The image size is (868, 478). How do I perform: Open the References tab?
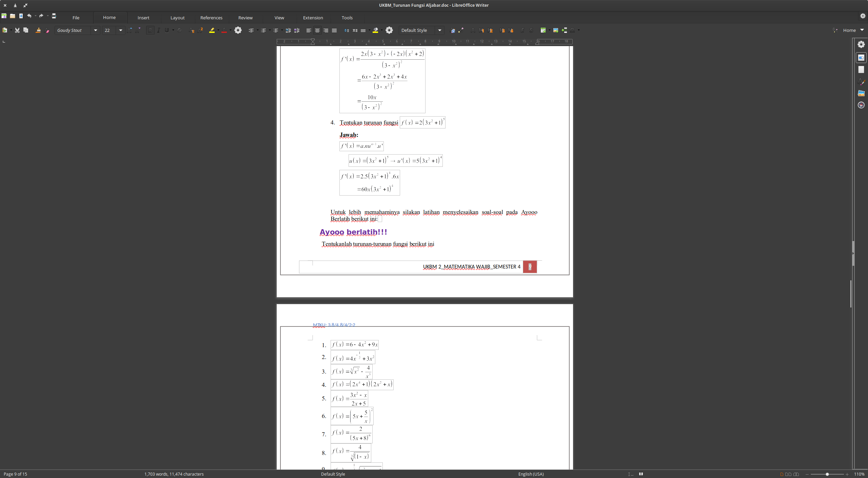[211, 18]
